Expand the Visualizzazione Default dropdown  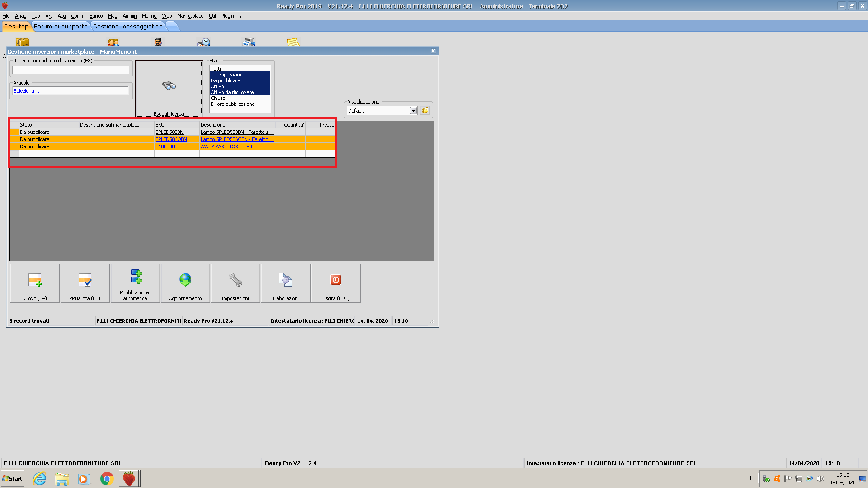coord(413,111)
